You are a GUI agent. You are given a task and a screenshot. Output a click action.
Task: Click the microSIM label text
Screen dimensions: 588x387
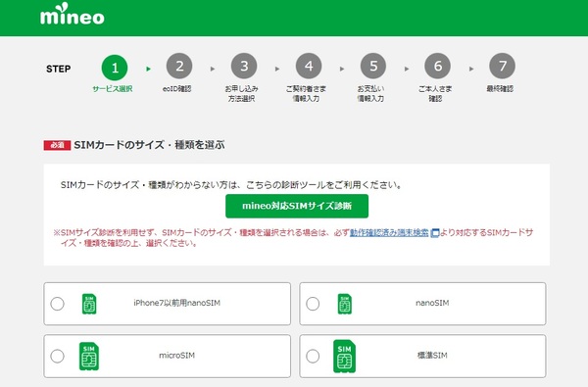tap(177, 356)
